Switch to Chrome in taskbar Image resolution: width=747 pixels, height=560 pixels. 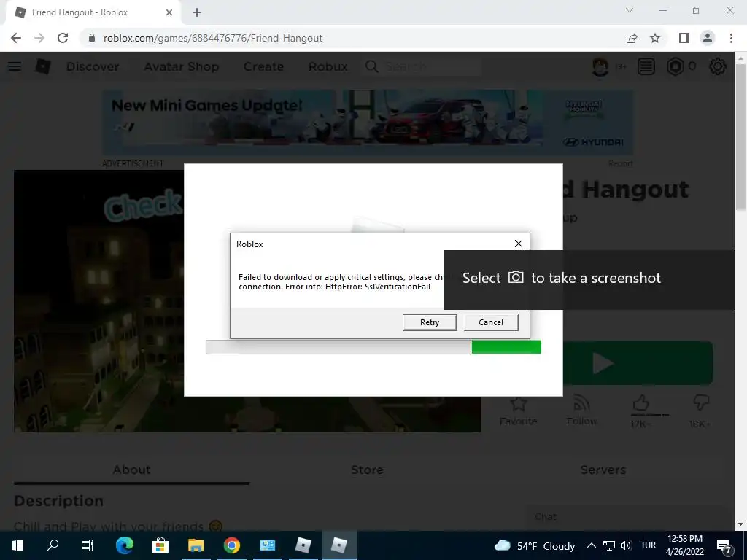pyautogui.click(x=231, y=545)
